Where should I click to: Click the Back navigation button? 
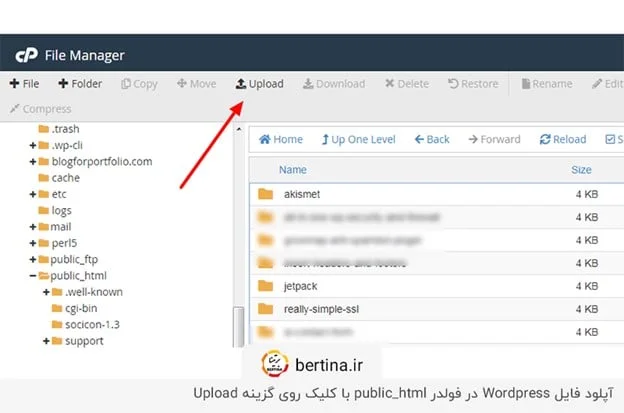coord(432,140)
